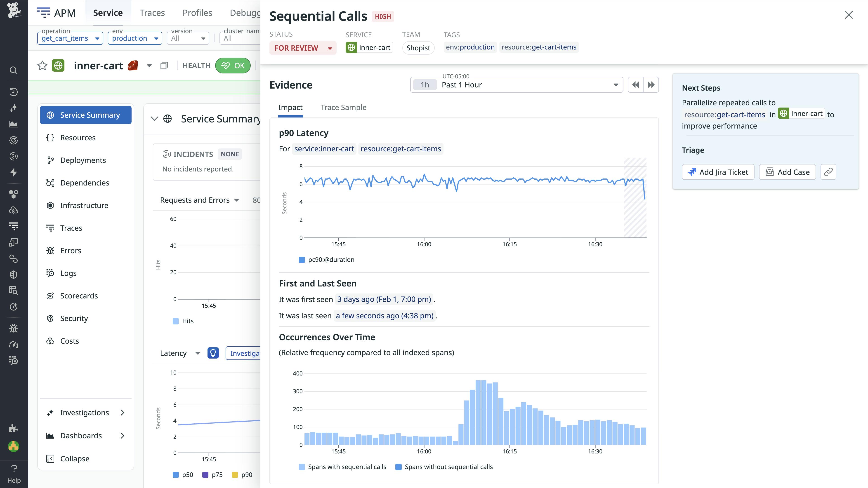Open the security shield icon in the rail
This screenshot has height=488, width=868.
[x=14, y=274]
